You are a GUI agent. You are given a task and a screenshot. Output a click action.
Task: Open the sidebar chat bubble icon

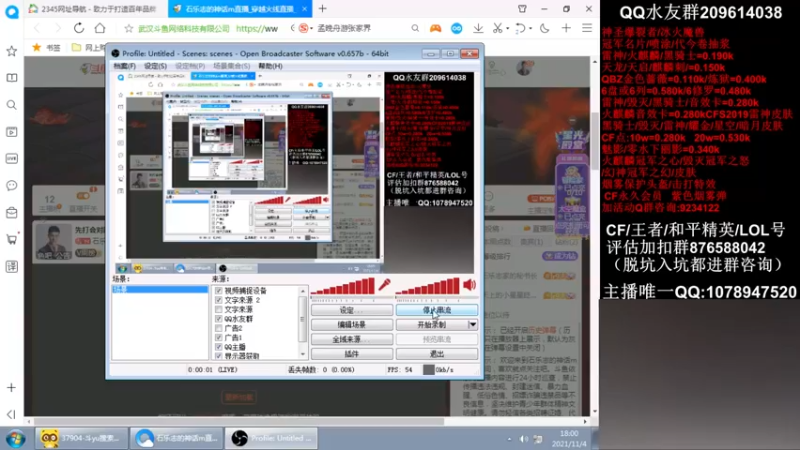tap(11, 185)
